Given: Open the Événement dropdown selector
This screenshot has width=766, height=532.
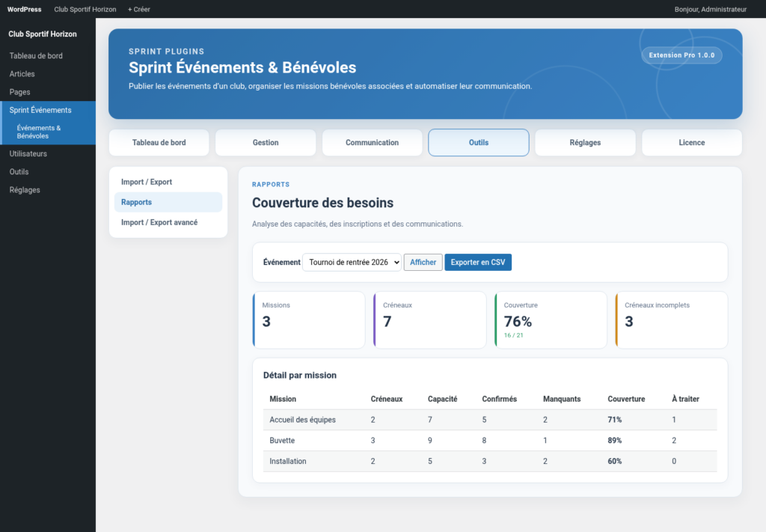Looking at the screenshot, I should tap(352, 263).
